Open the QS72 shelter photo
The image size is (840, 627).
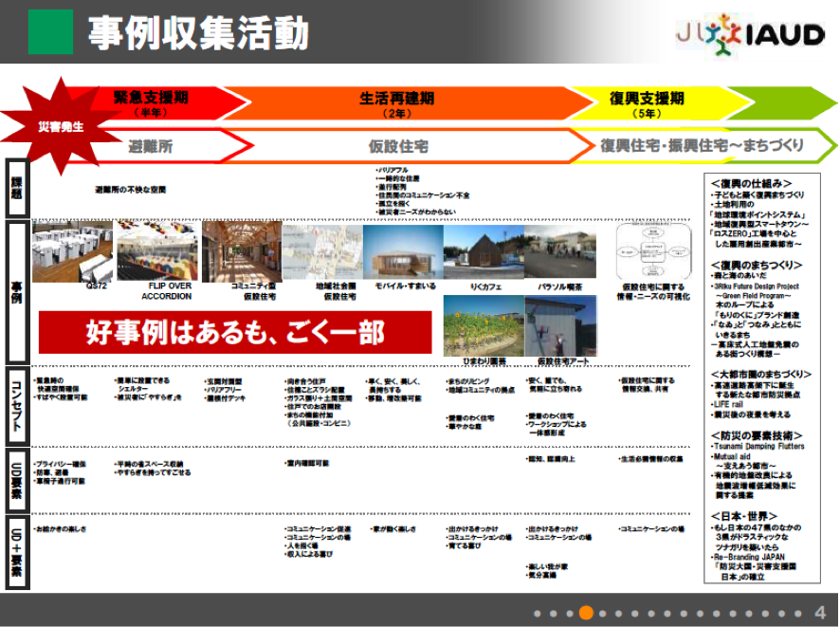point(72,251)
